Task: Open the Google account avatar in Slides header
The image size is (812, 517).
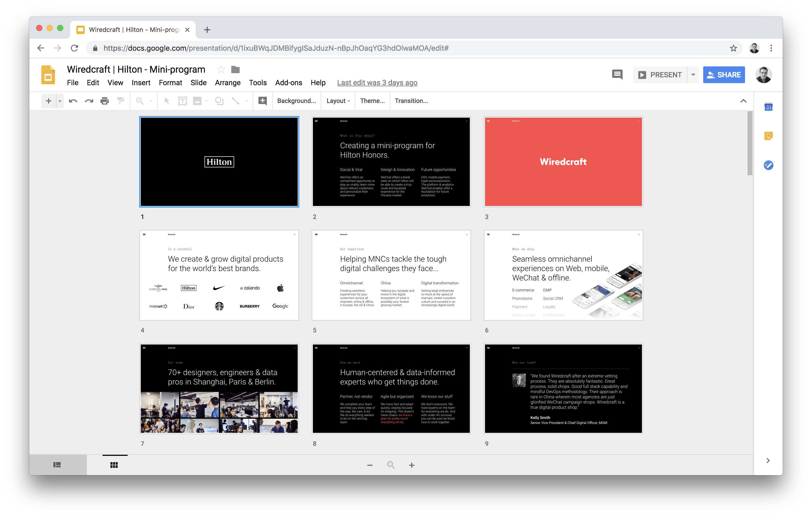Action: pos(763,75)
